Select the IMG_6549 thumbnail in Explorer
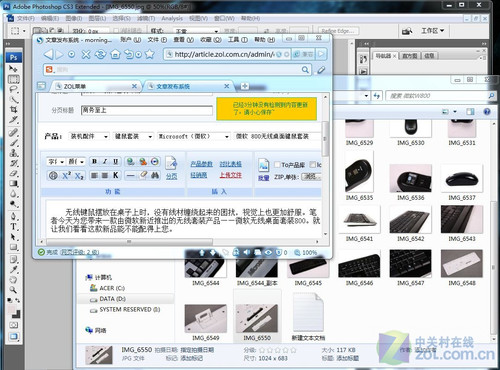This screenshot has height=370, width=500. (x=206, y=318)
